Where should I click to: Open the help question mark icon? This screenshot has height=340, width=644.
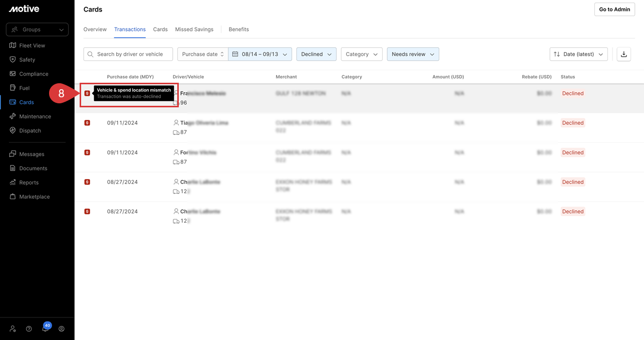click(x=29, y=329)
